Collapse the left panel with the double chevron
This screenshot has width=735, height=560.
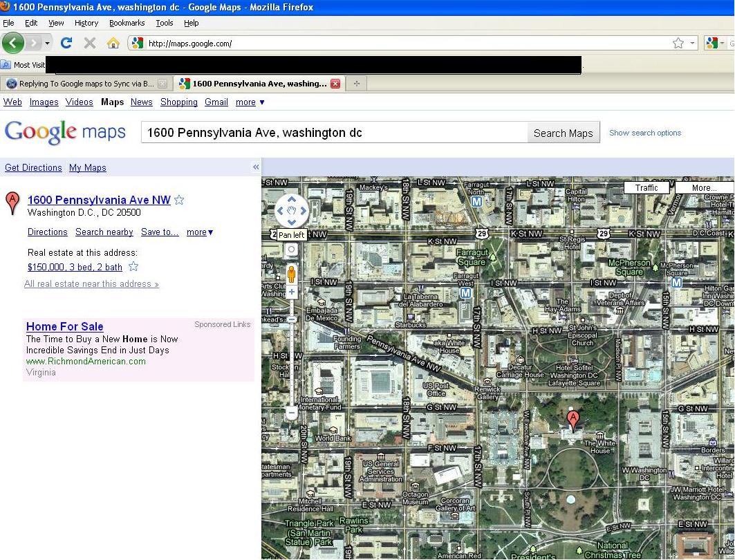coord(256,167)
